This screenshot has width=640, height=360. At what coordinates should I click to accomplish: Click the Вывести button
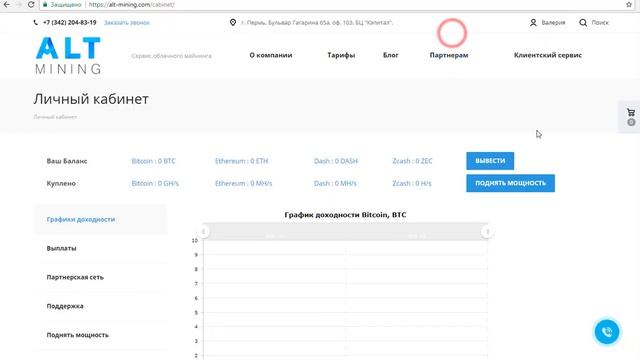pos(490,161)
